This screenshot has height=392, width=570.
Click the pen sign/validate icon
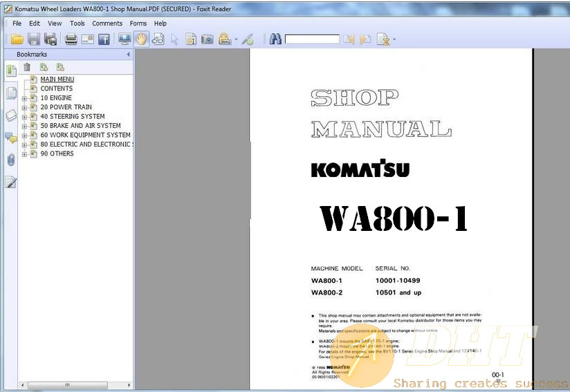[248, 39]
